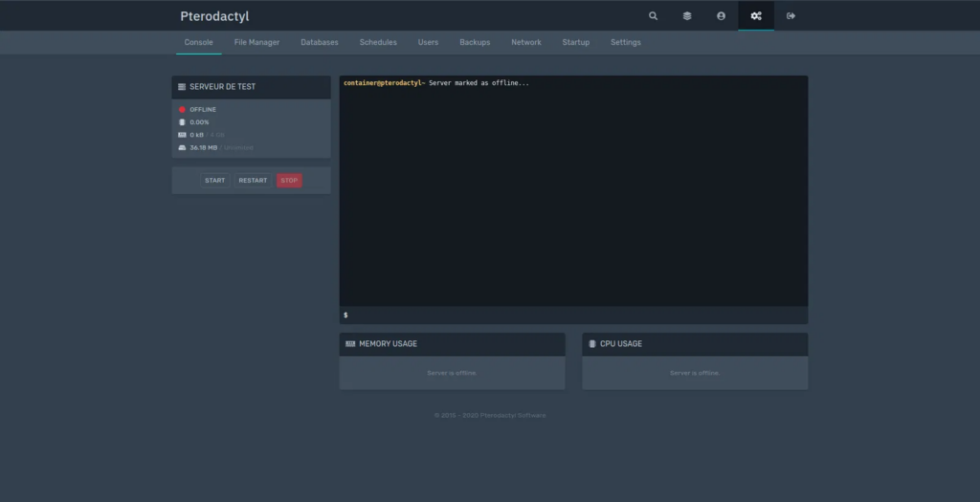Screen dimensions: 980x502
Task: Switch to the Startup tab
Action: point(576,43)
